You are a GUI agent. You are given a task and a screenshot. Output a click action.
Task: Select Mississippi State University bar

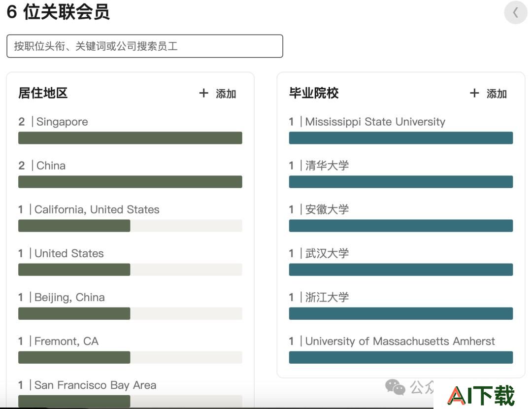[401, 138]
